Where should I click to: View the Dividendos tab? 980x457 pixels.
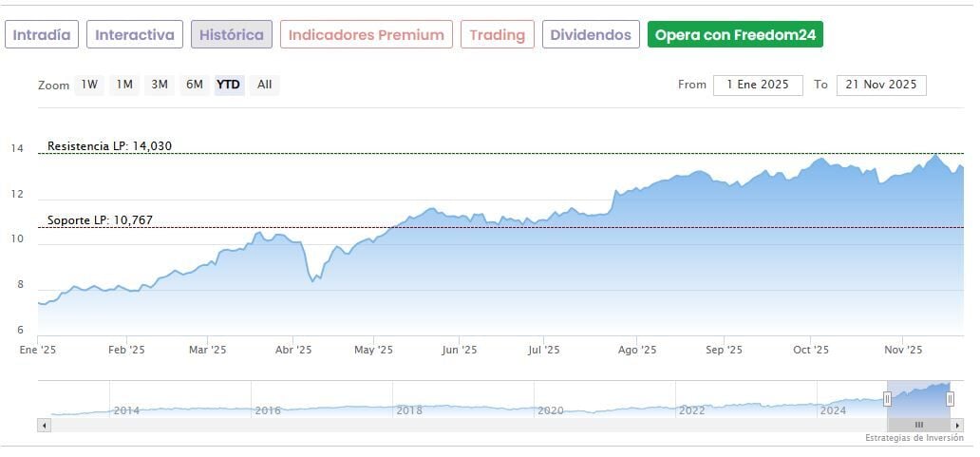pyautogui.click(x=591, y=35)
